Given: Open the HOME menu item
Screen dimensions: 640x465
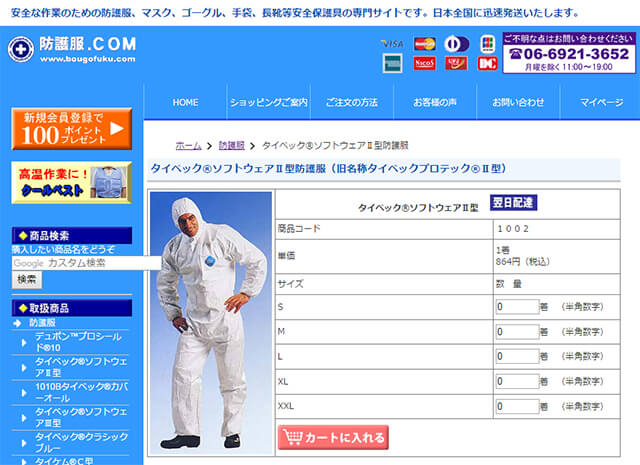Looking at the screenshot, I should click(x=185, y=102).
